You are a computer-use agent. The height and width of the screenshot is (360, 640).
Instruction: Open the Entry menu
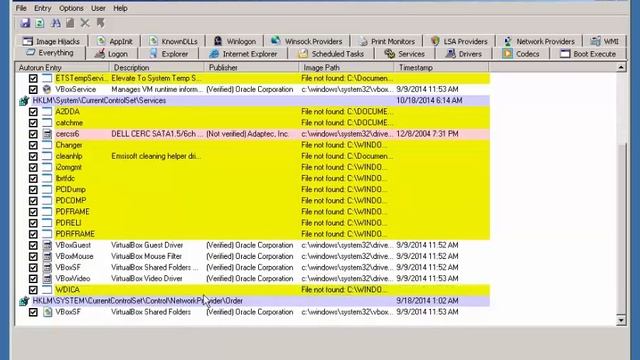coord(42,8)
